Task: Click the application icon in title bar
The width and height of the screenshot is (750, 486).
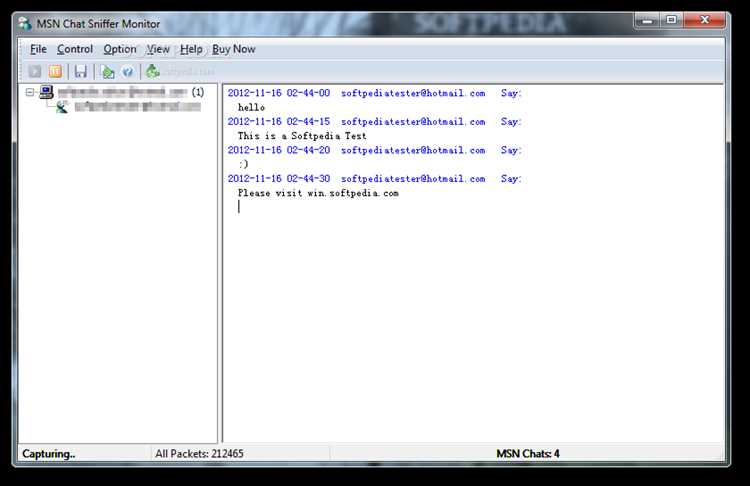Action: [x=25, y=23]
